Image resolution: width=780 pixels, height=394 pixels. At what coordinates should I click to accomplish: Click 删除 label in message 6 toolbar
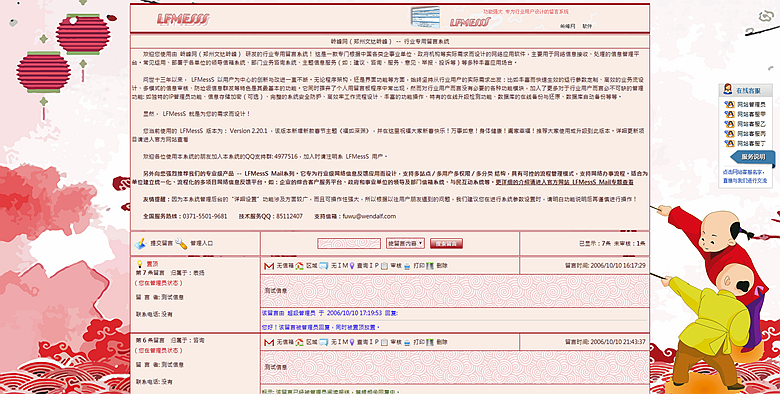[442, 342]
